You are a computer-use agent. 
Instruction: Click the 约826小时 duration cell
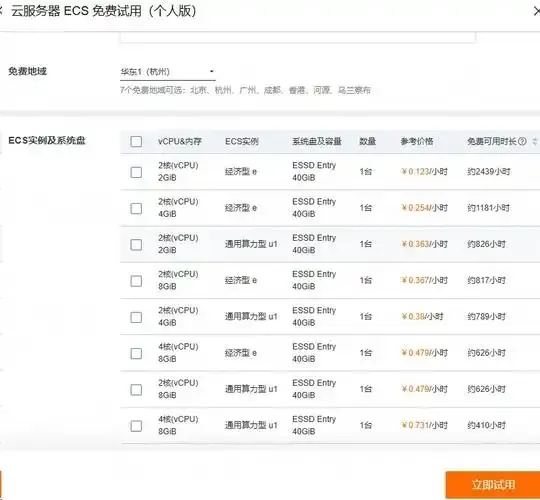click(486, 244)
